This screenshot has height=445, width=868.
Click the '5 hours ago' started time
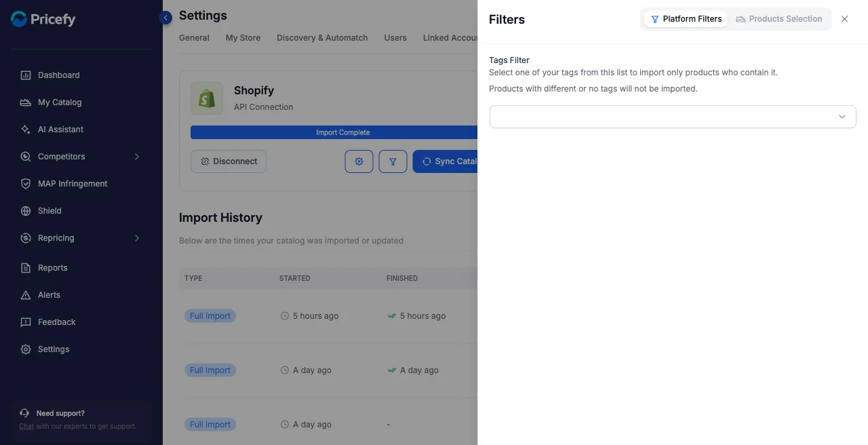click(x=315, y=316)
